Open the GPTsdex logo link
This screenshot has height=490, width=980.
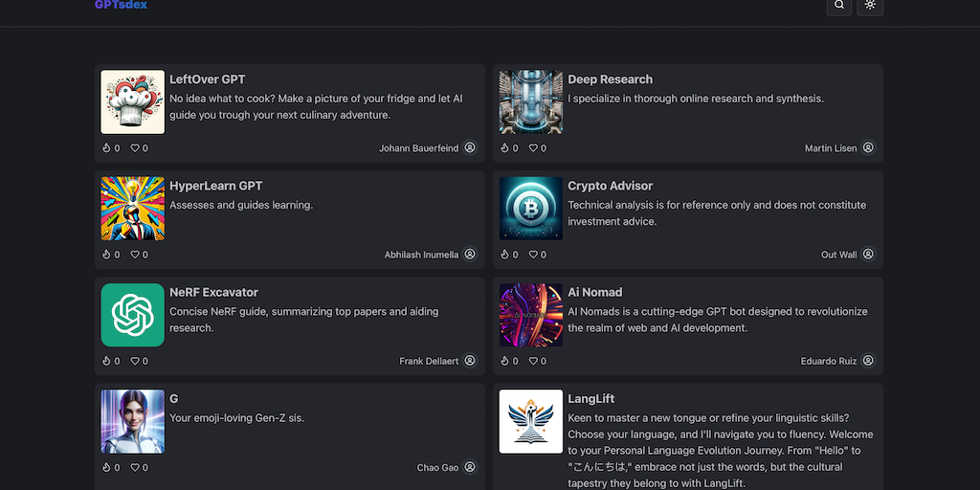click(x=122, y=5)
